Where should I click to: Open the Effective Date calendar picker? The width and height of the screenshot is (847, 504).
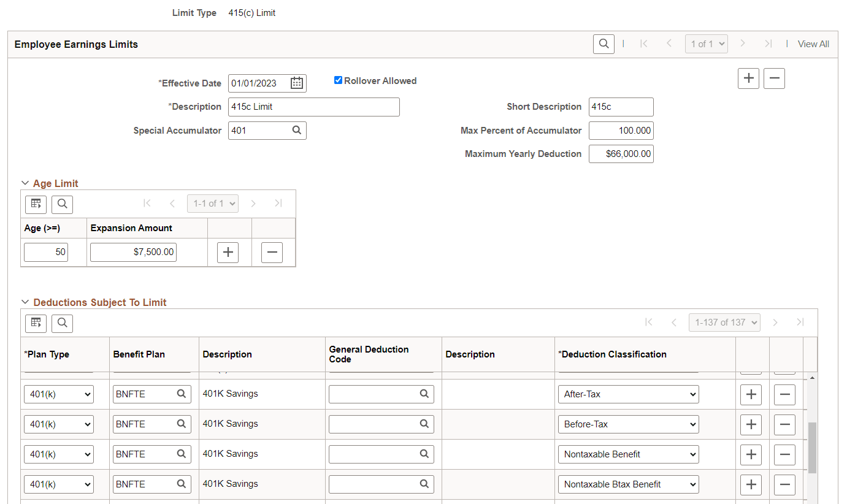point(297,83)
